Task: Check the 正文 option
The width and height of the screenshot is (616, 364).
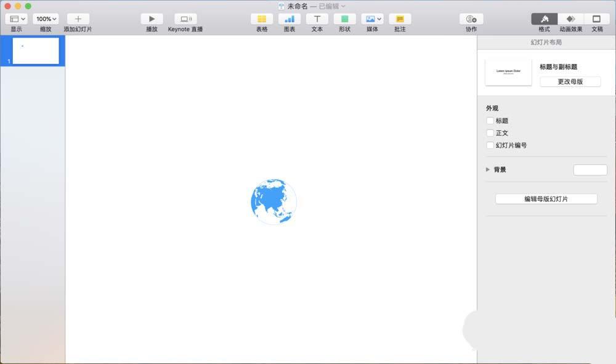Action: click(x=490, y=133)
